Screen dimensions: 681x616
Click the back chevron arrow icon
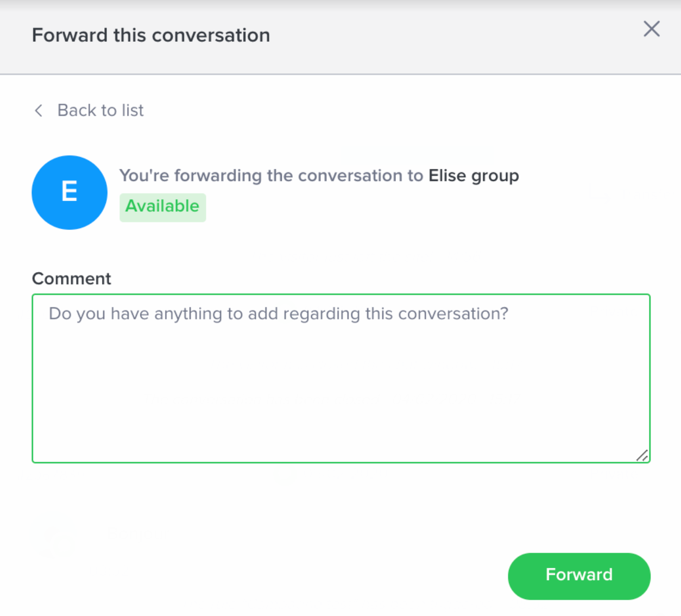point(39,111)
